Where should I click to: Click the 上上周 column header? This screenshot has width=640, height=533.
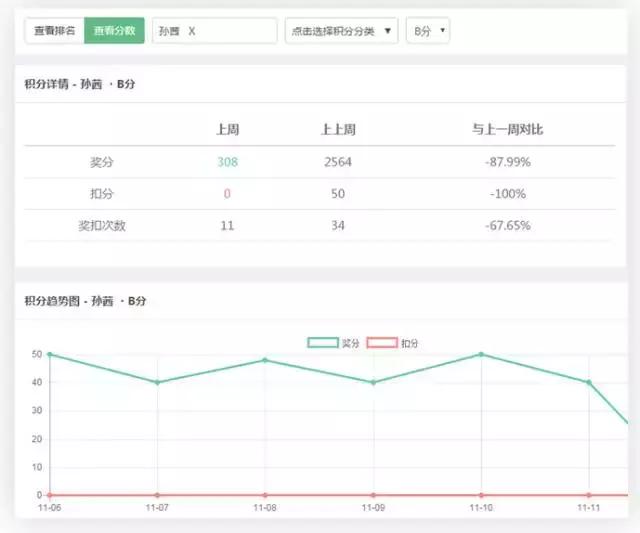coord(338,130)
